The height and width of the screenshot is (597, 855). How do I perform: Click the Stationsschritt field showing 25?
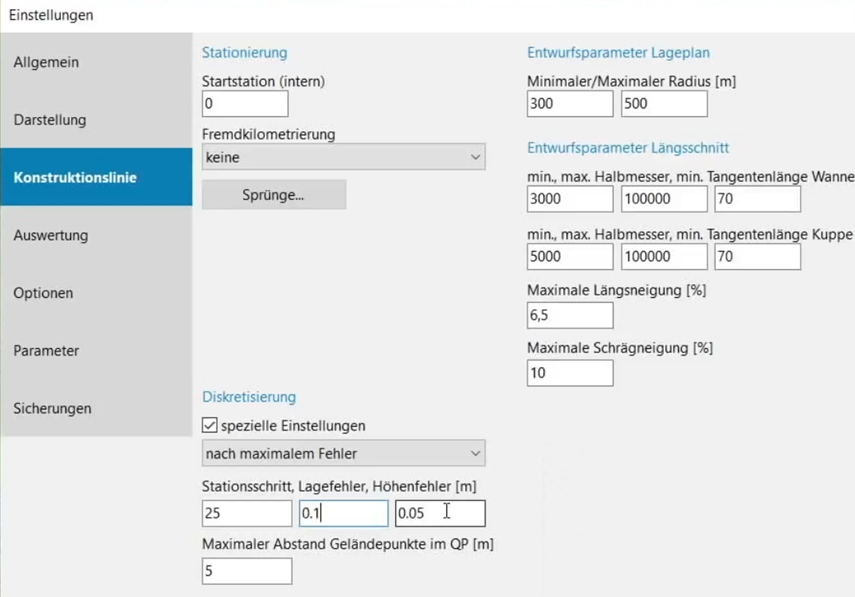[247, 513]
